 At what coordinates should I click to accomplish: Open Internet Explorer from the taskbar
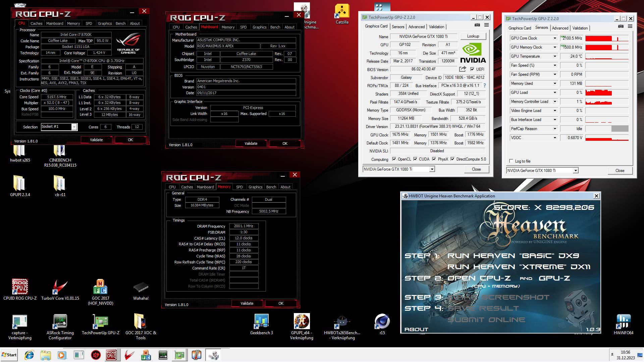point(29,355)
